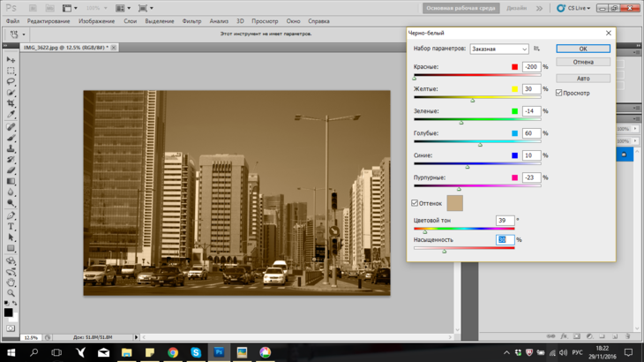
Task: Click the OK button
Action: 583,49
